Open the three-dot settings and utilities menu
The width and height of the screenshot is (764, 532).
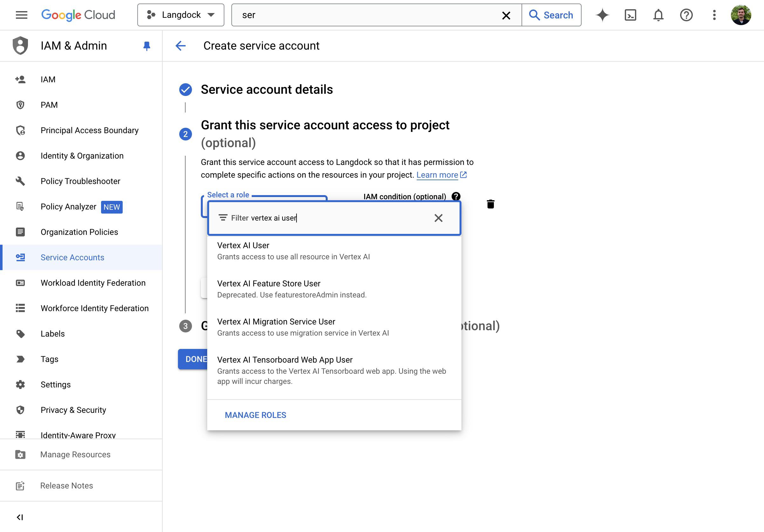coord(714,15)
